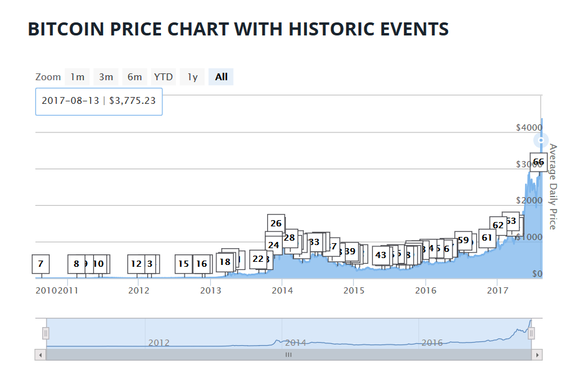Select the All zoom range button
The image size is (588, 375).
221,77
